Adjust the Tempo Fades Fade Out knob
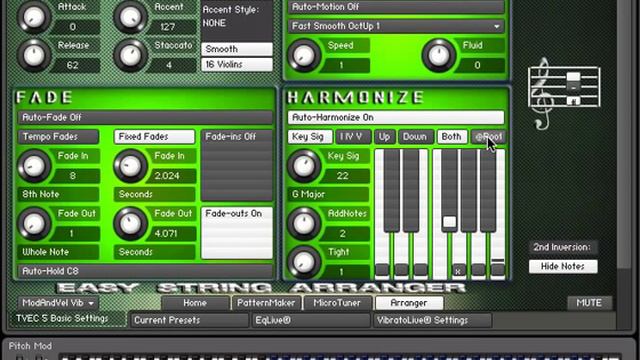This screenshot has height=360, width=640. (x=34, y=224)
